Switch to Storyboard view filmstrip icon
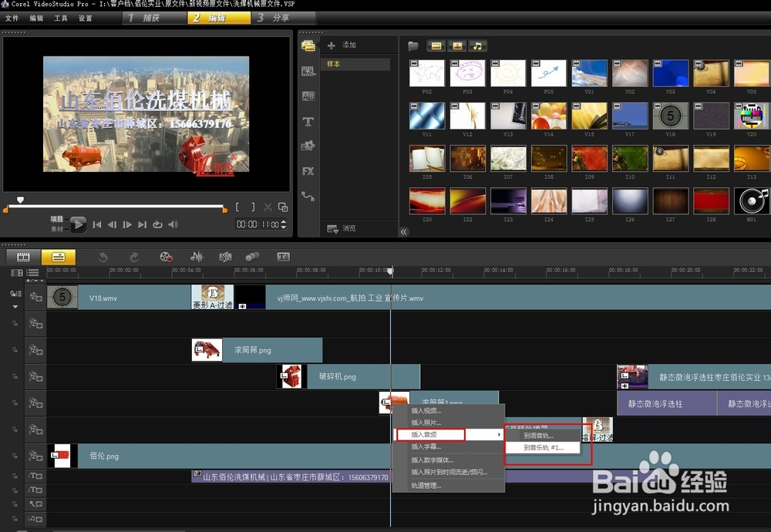This screenshot has height=532, width=771. (24, 257)
